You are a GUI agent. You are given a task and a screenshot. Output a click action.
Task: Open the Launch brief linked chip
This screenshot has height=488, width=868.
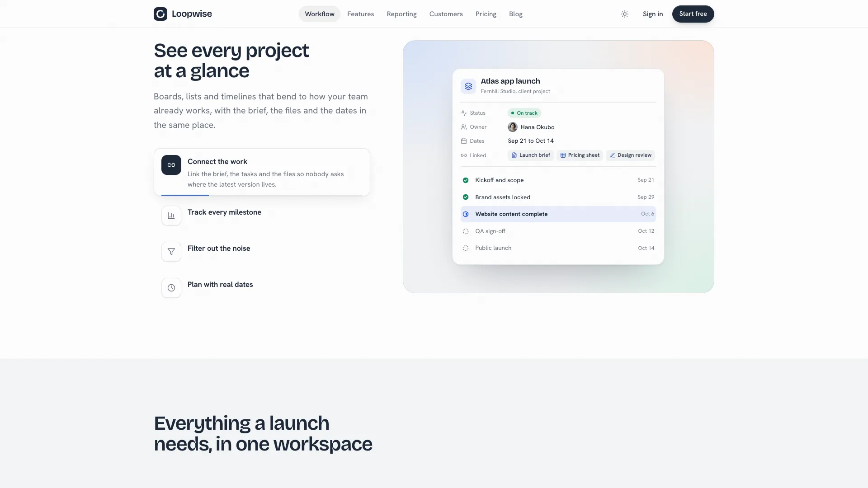(531, 155)
